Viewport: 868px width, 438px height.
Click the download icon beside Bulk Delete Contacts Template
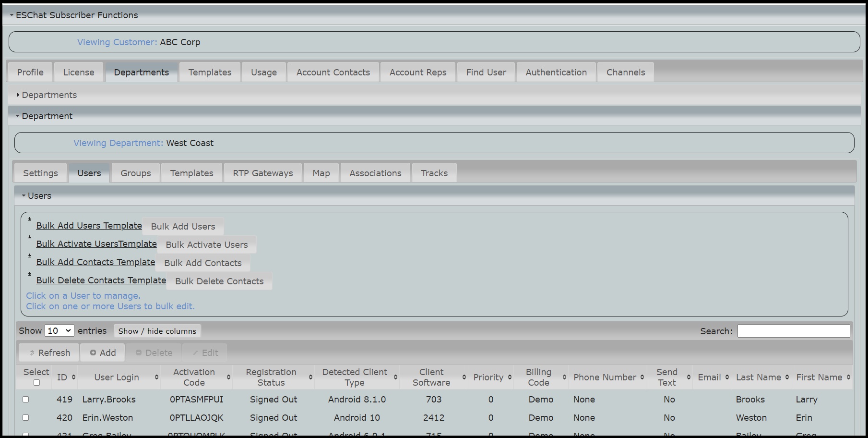(x=29, y=274)
